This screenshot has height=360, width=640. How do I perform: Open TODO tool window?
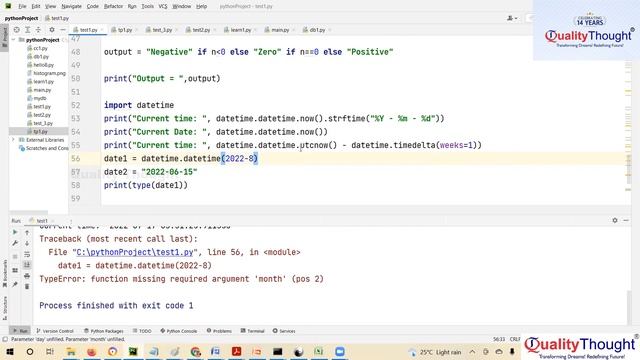click(x=142, y=331)
